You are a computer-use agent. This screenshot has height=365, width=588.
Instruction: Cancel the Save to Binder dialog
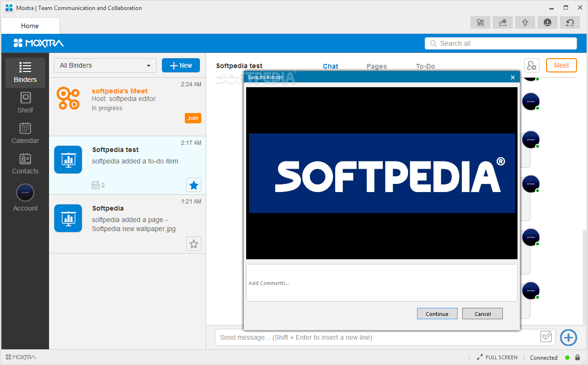482,314
